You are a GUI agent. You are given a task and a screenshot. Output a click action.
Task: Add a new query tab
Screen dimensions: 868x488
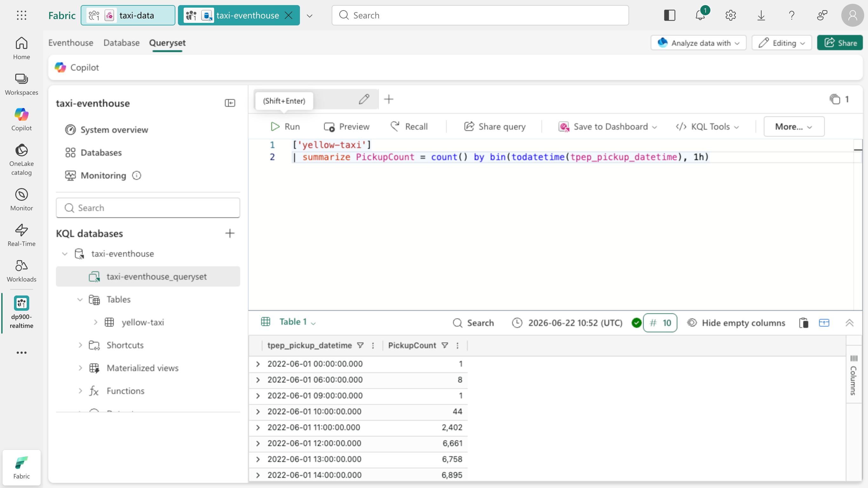[x=389, y=99]
